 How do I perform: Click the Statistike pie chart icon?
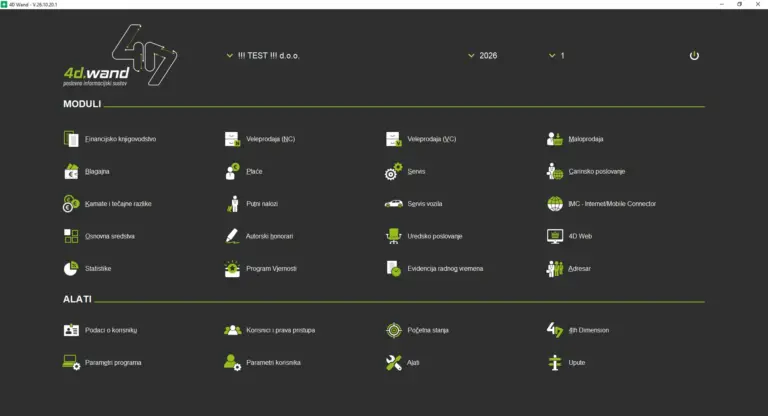(71, 269)
